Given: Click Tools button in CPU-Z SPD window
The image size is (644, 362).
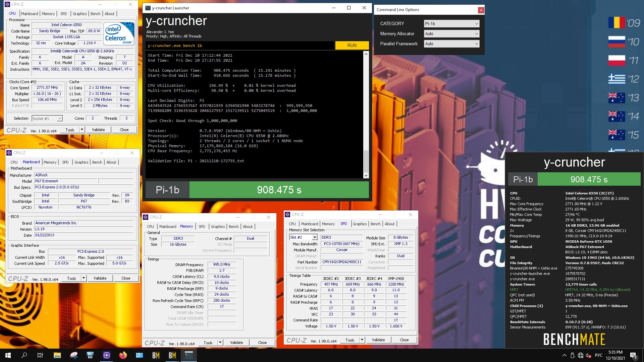Looking at the screenshot, I should pos(350,340).
